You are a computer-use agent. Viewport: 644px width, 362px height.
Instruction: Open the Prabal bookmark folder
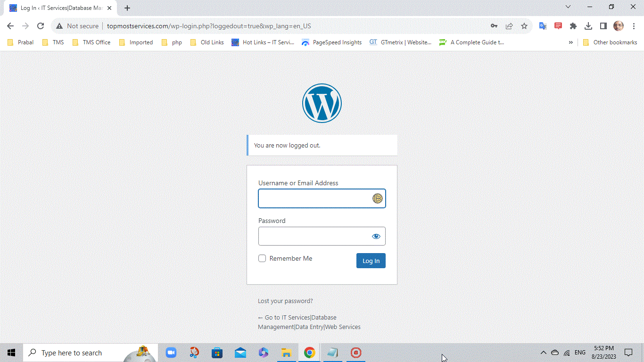(21, 42)
